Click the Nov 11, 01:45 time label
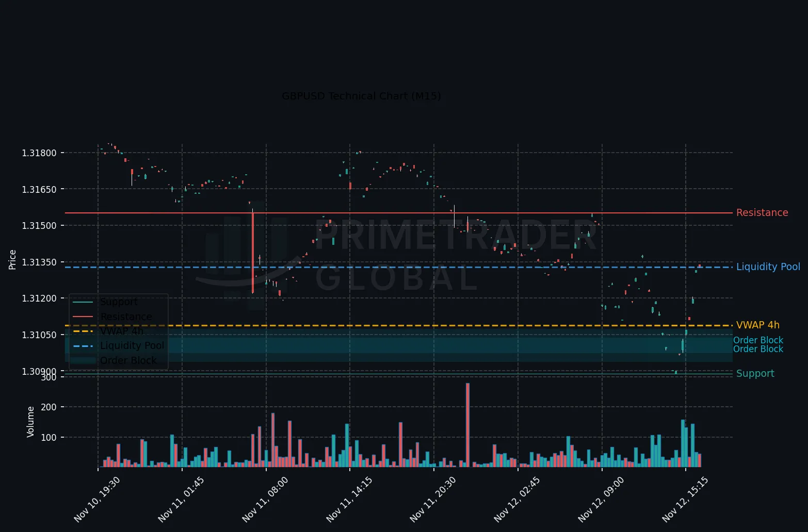The image size is (808, 532). point(181,500)
